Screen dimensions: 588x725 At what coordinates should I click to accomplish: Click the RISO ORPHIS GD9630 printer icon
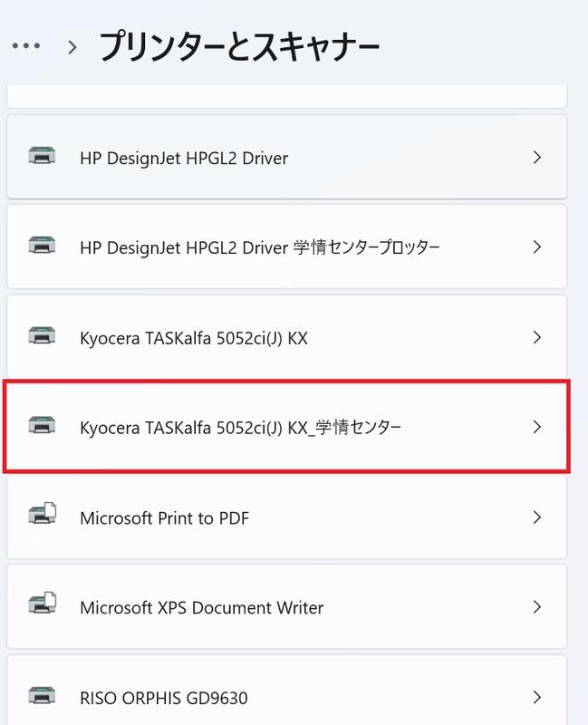click(x=42, y=695)
